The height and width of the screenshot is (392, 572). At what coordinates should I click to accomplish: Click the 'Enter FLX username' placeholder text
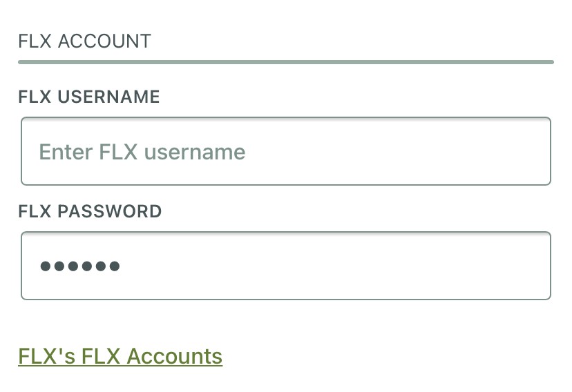[142, 151]
